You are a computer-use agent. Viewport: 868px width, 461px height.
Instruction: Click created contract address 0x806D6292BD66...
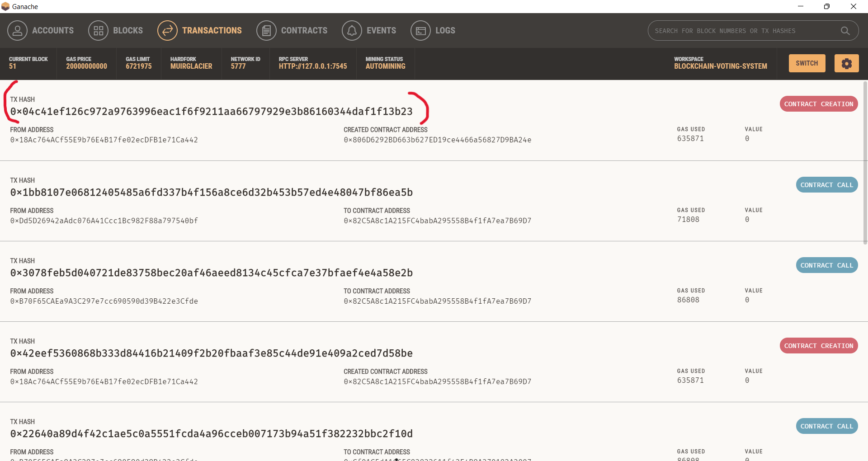coord(438,140)
